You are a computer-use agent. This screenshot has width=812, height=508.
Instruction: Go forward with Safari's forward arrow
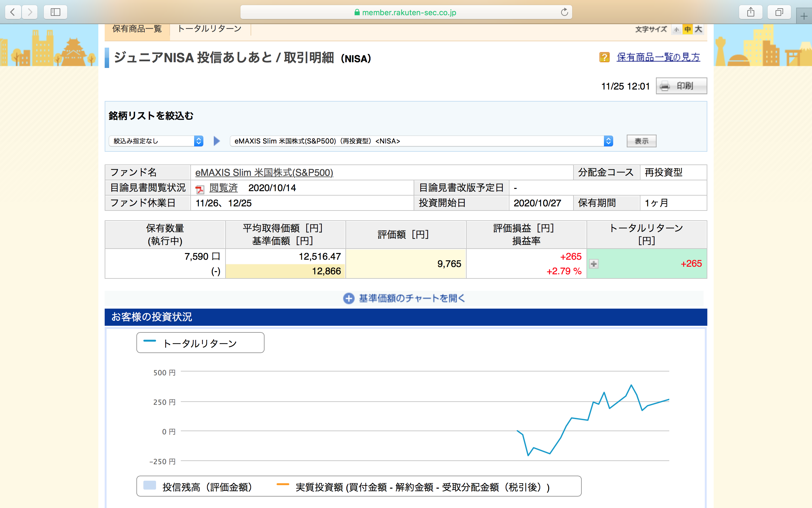pyautogui.click(x=30, y=12)
